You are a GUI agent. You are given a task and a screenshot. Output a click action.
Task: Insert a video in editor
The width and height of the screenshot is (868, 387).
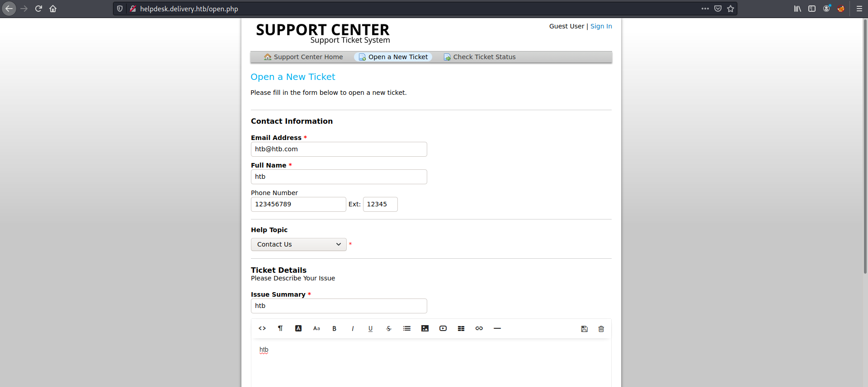(x=443, y=328)
